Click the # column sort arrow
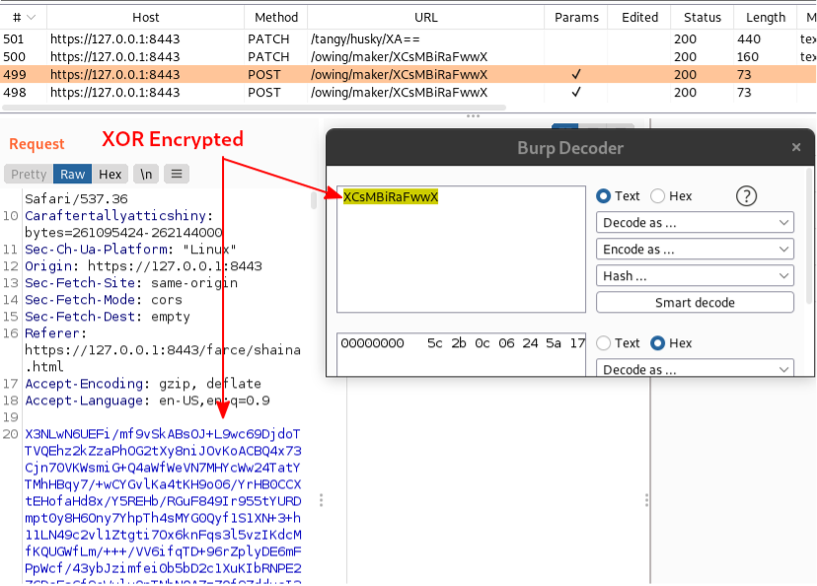The width and height of the screenshot is (817, 586). (x=30, y=17)
